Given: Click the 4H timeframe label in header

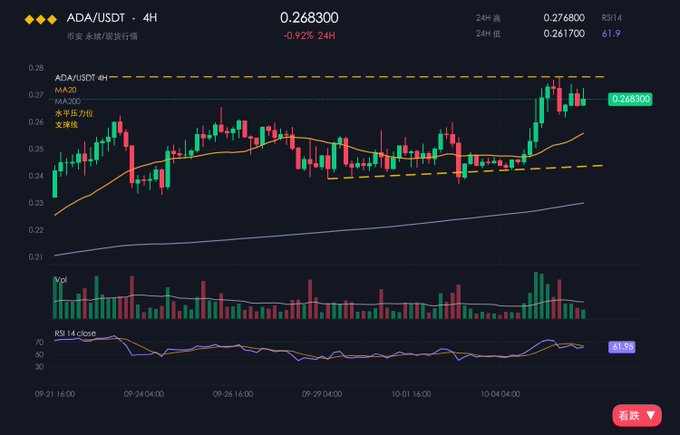Looking at the screenshot, I should (150, 18).
